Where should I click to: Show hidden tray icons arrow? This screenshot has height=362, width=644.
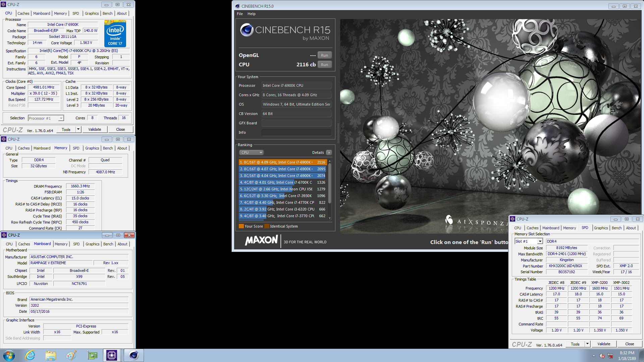coord(594,356)
